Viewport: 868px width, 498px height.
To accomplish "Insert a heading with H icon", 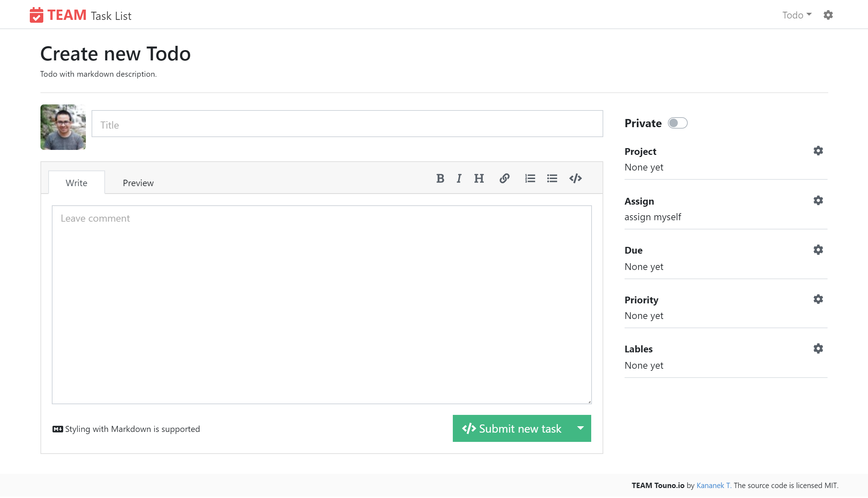I will click(x=479, y=178).
